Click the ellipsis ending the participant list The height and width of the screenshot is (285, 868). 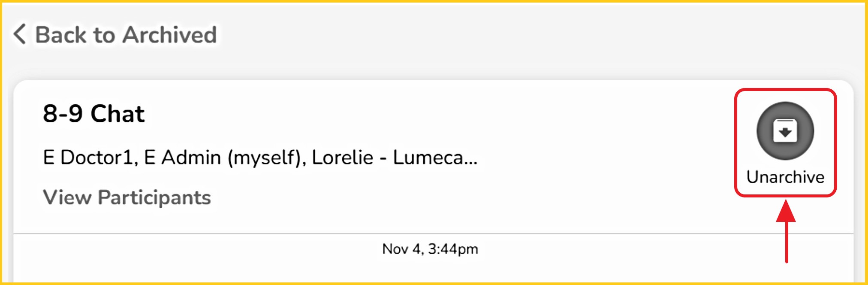click(471, 162)
